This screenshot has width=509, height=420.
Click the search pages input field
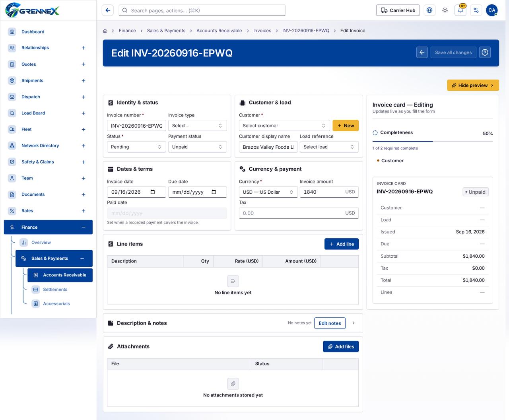pos(202,10)
